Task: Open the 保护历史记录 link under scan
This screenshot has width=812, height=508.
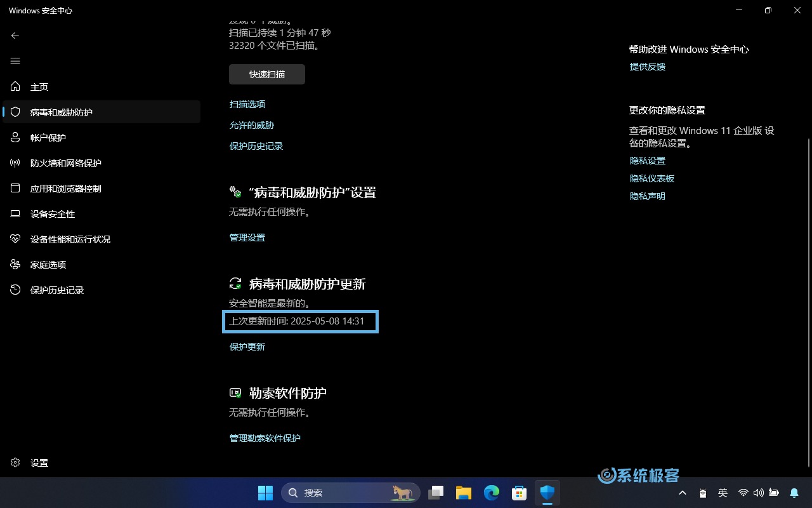Action: (256, 146)
